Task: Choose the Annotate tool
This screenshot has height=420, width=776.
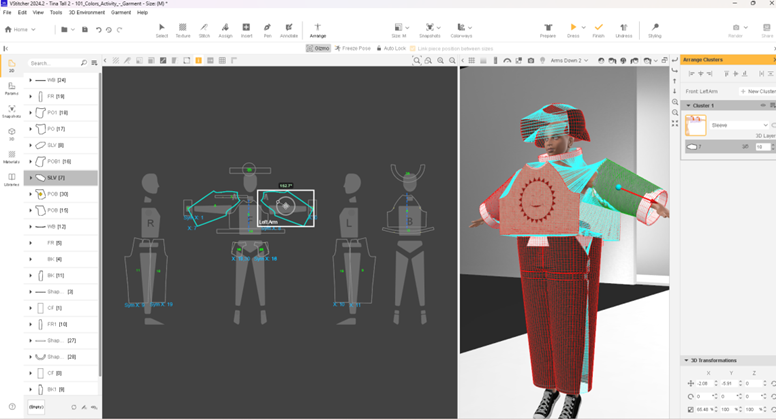Action: tap(289, 29)
